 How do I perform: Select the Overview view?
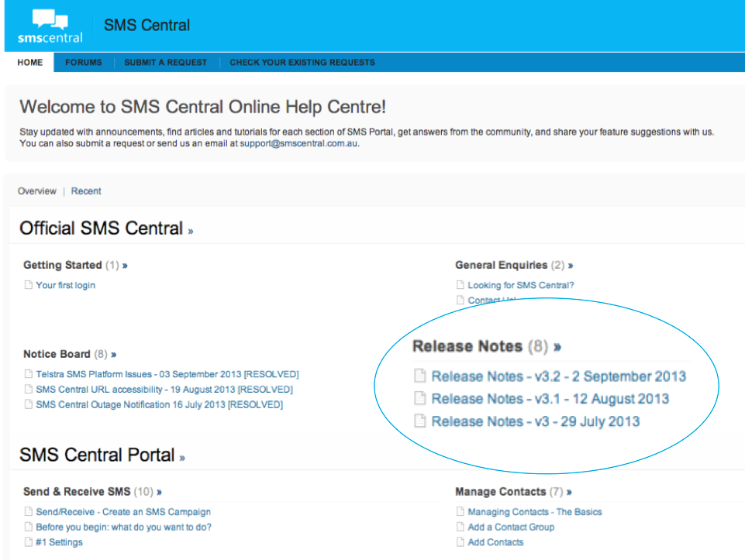pyautogui.click(x=37, y=191)
